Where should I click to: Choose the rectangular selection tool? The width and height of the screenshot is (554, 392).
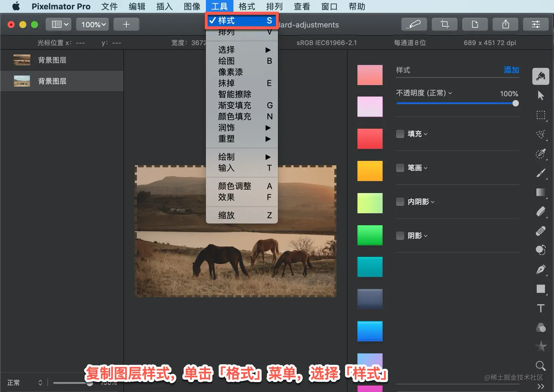(x=540, y=115)
